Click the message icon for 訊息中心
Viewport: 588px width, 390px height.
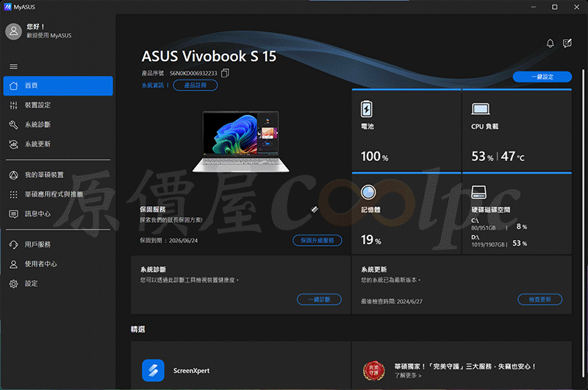click(13, 214)
